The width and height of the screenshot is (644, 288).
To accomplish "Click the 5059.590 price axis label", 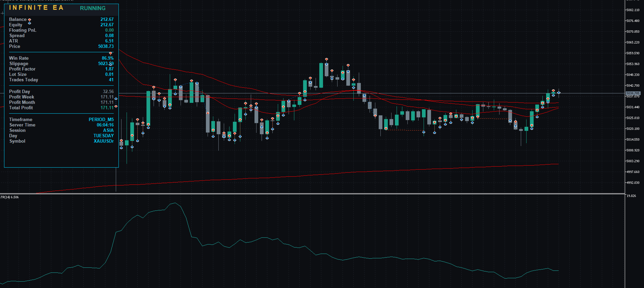I will pyautogui.click(x=633, y=53).
